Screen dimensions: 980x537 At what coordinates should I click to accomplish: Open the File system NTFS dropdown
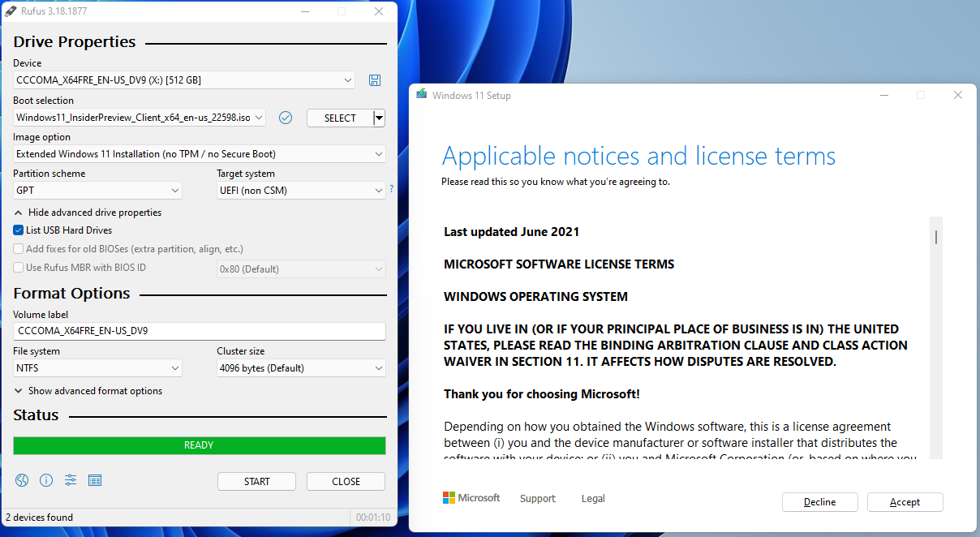coord(98,368)
